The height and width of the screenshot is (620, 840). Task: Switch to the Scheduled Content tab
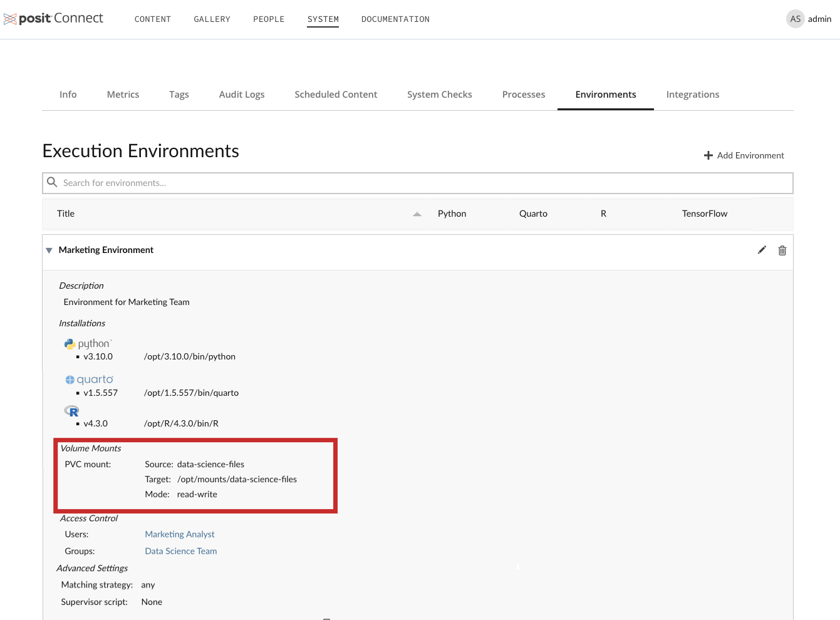pos(336,95)
